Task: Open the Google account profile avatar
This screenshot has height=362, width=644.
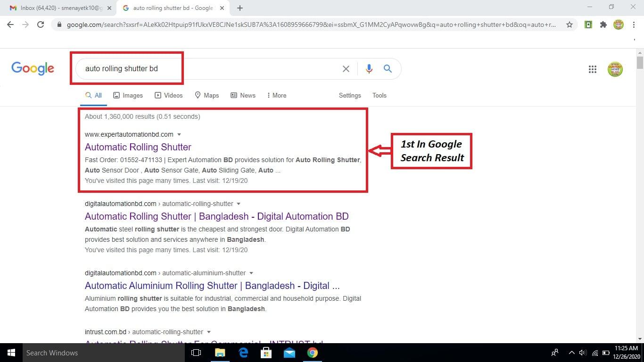Action: (615, 69)
